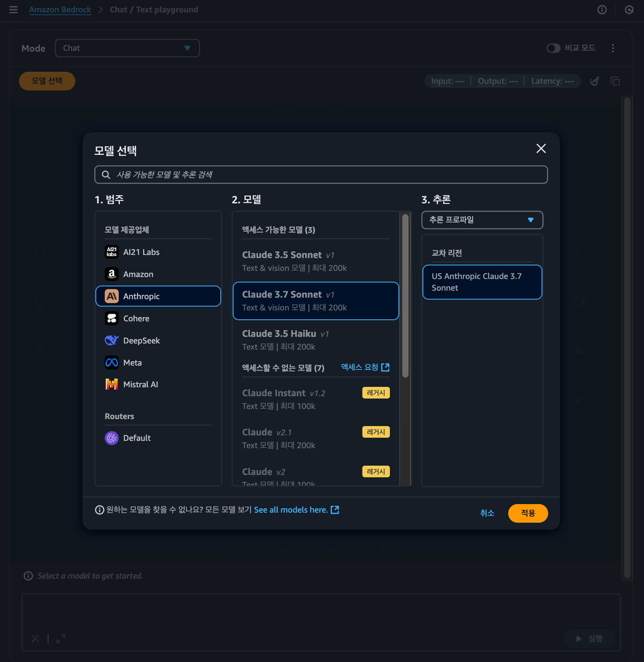Click the chat prompt text area
Image resolution: width=644 pixels, height=662 pixels.
click(321, 622)
